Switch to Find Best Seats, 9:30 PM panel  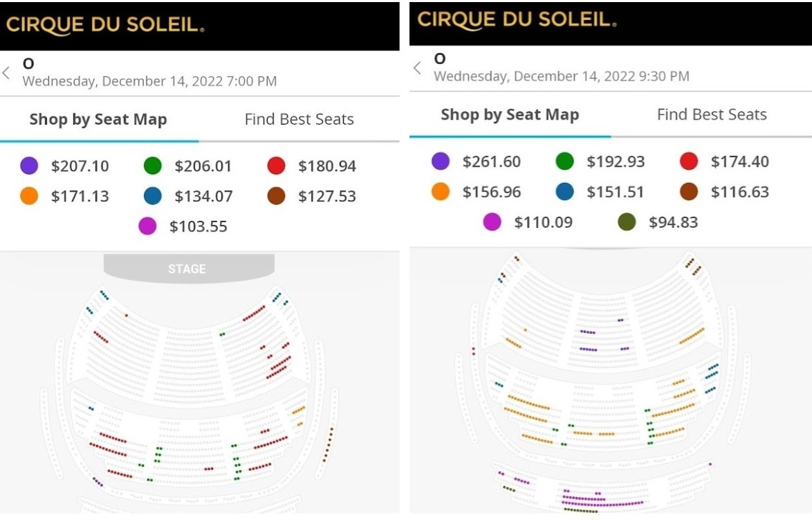pyautogui.click(x=712, y=114)
